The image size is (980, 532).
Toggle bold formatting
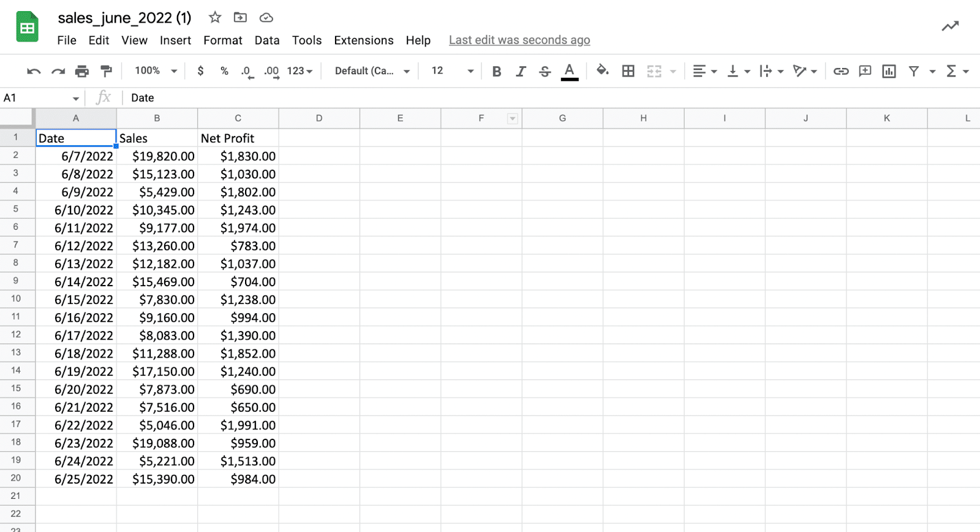pos(497,71)
